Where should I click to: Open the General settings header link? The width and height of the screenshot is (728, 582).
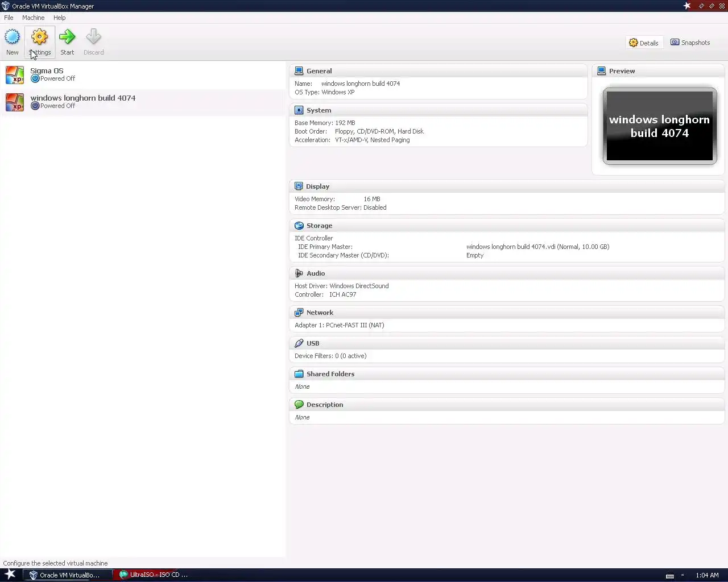(x=319, y=71)
